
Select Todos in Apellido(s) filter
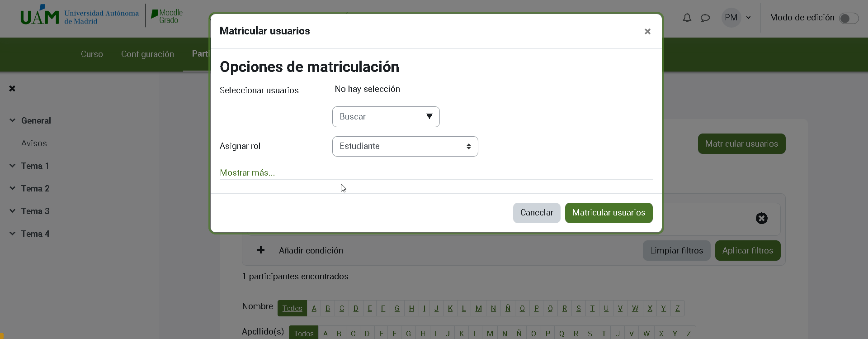(x=303, y=333)
